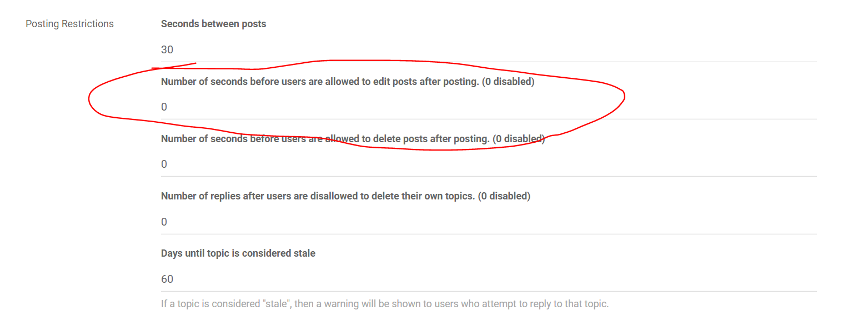Click the seconds before deleting posts input
868x325 pixels.
click(x=389, y=164)
